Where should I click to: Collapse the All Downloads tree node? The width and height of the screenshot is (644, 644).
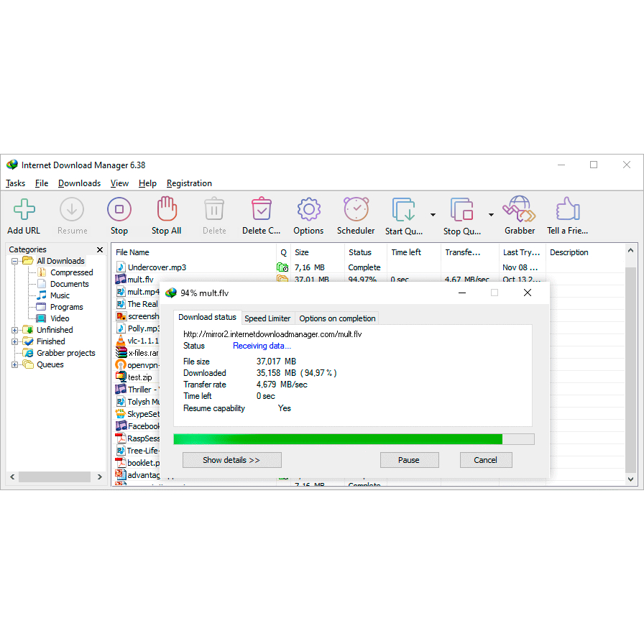15,261
